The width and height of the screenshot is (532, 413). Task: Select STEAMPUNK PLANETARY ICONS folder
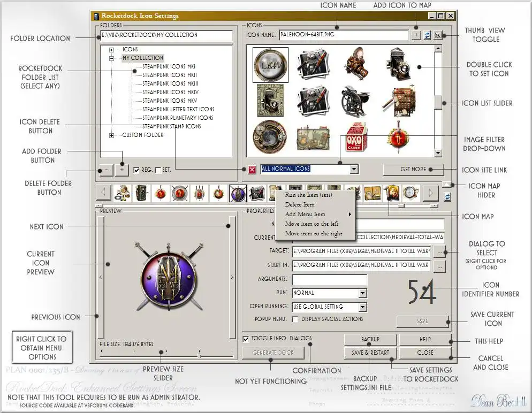[178, 118]
